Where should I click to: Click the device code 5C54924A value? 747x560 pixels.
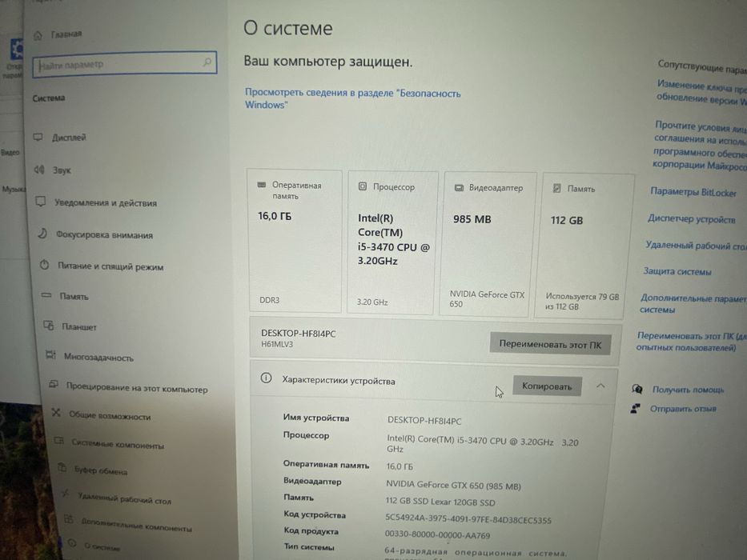[468, 519]
